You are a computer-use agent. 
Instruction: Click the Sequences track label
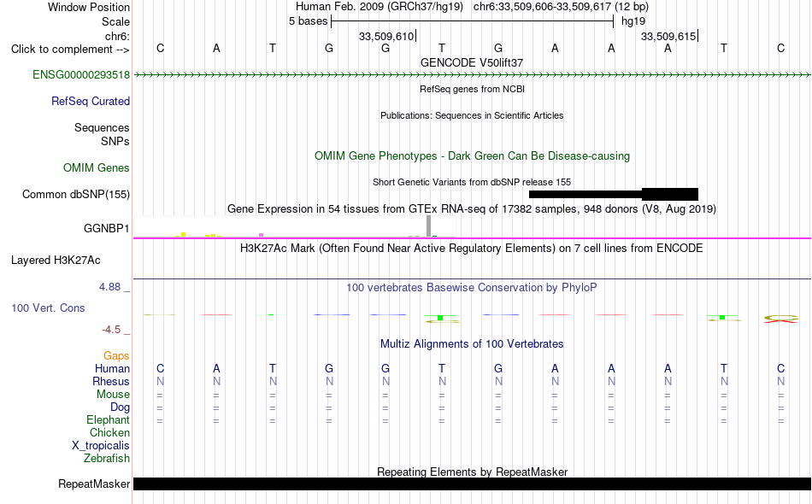coord(102,128)
